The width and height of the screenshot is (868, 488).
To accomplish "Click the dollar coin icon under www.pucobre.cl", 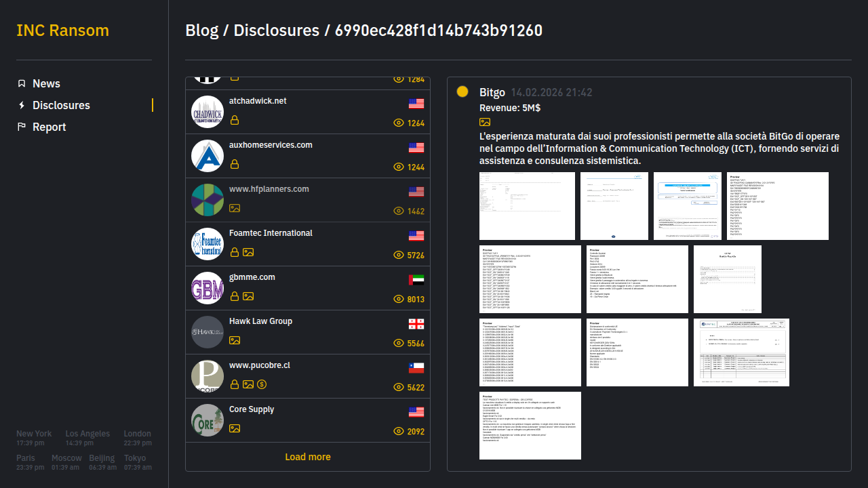I will click(x=262, y=384).
